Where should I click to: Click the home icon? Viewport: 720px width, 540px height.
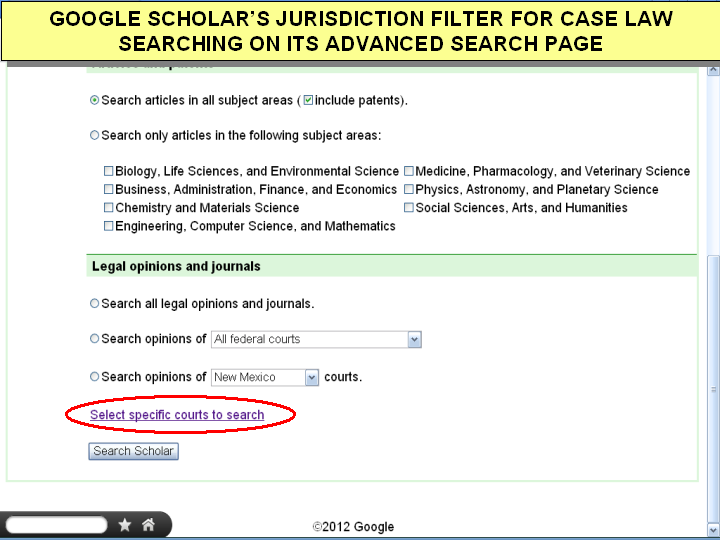148,524
